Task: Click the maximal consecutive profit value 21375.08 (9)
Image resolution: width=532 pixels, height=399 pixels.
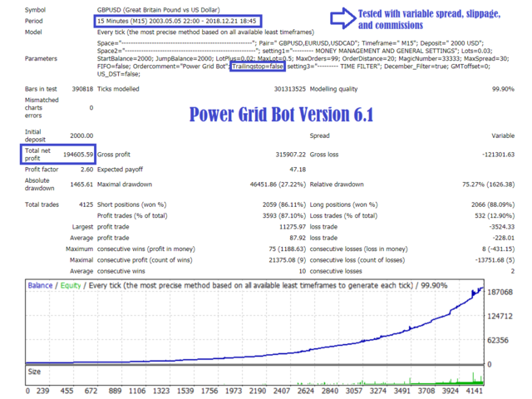Action: tap(288, 260)
